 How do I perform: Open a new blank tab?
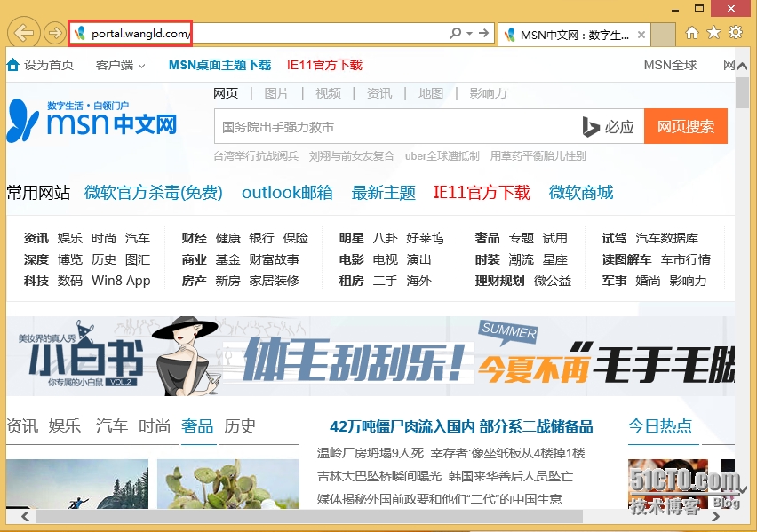[x=663, y=35]
